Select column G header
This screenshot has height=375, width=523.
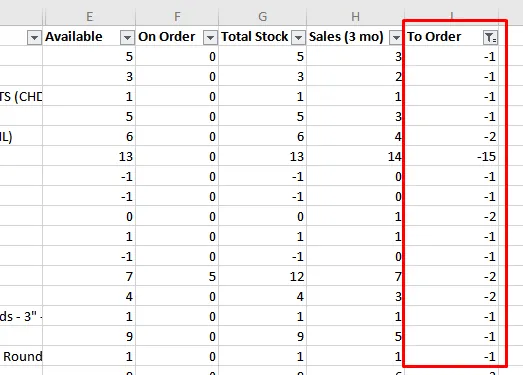click(x=263, y=16)
